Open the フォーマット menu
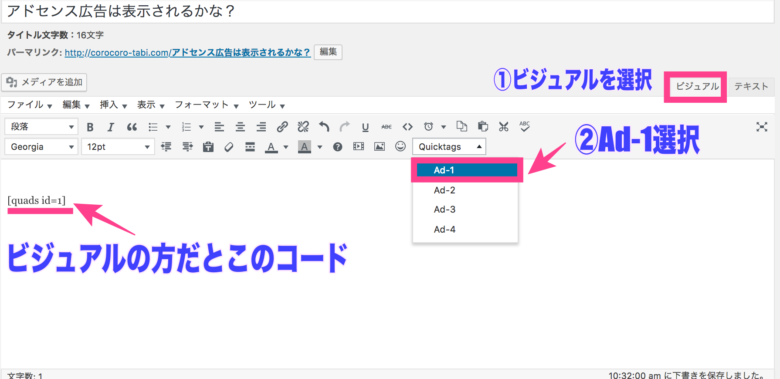Screen dimensions: 780x379 pyautogui.click(x=206, y=105)
